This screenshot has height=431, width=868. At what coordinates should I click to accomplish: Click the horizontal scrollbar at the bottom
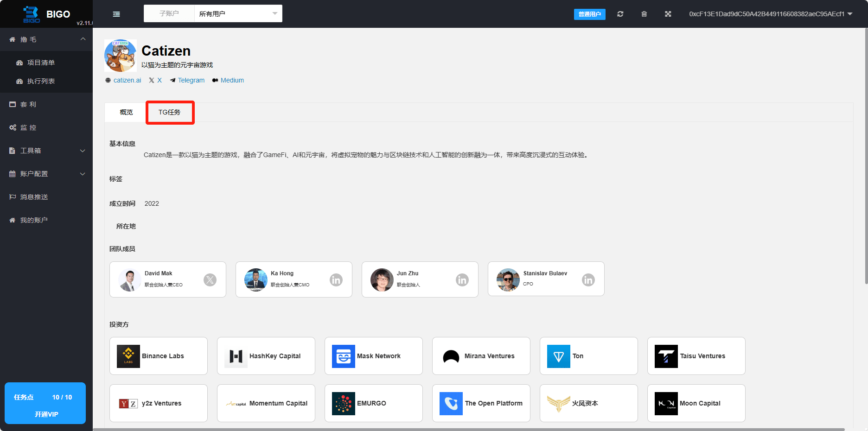tap(468, 429)
